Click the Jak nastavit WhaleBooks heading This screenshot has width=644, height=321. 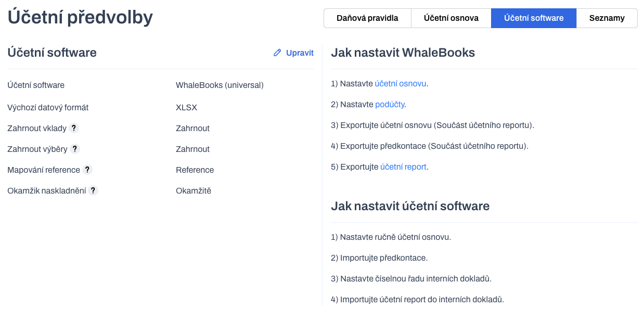click(403, 53)
